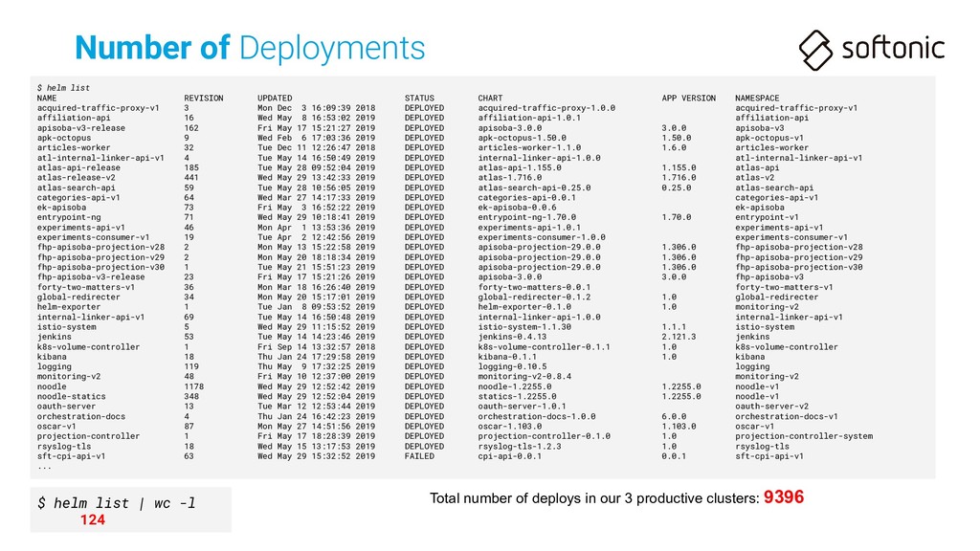Select the 'experiments-api-v1' release name
Image resolution: width=980 pixels, height=551 pixels.
click(81, 228)
